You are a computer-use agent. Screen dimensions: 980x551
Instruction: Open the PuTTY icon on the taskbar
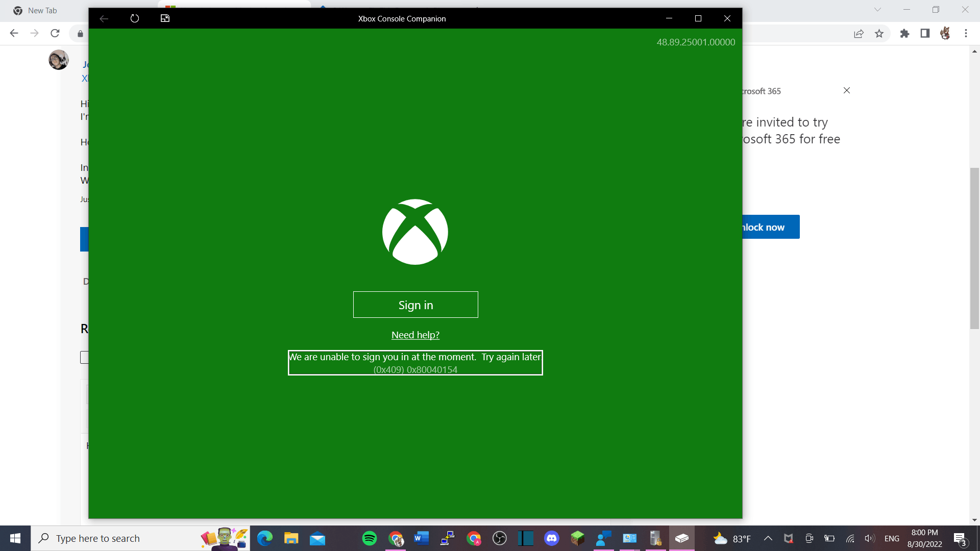pos(448,538)
